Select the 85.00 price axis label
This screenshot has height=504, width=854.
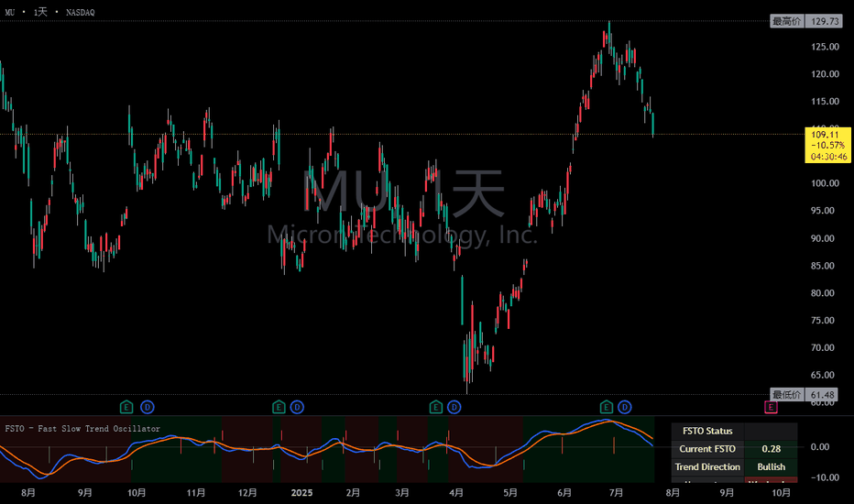823,266
